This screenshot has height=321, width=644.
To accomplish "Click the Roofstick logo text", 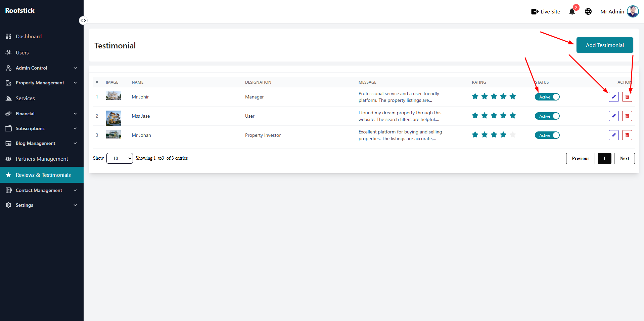I will coord(20,10).
